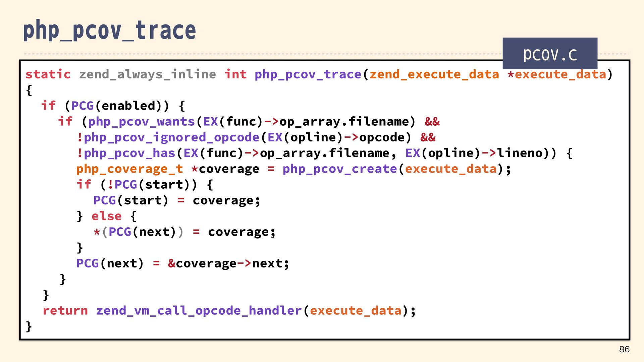Click the php_pcov_create function call
This screenshot has height=362, width=644.
click(x=339, y=169)
